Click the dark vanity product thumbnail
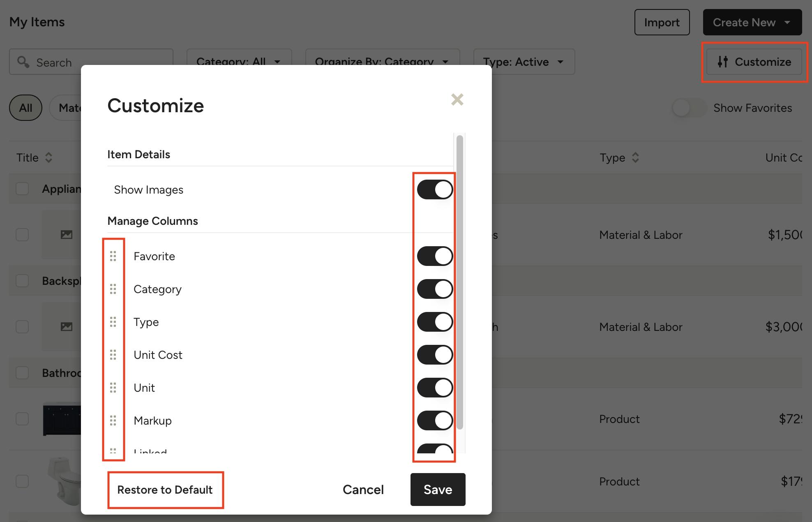812x522 pixels. coord(62,419)
